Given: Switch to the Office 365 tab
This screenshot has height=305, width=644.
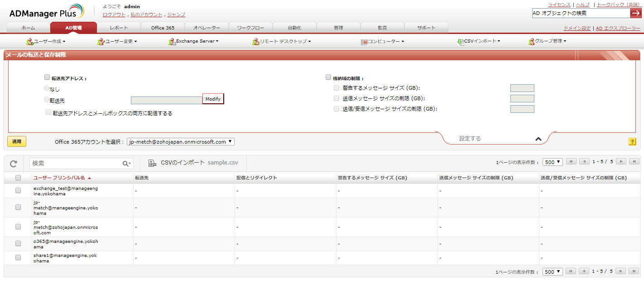Looking at the screenshot, I should click(163, 28).
